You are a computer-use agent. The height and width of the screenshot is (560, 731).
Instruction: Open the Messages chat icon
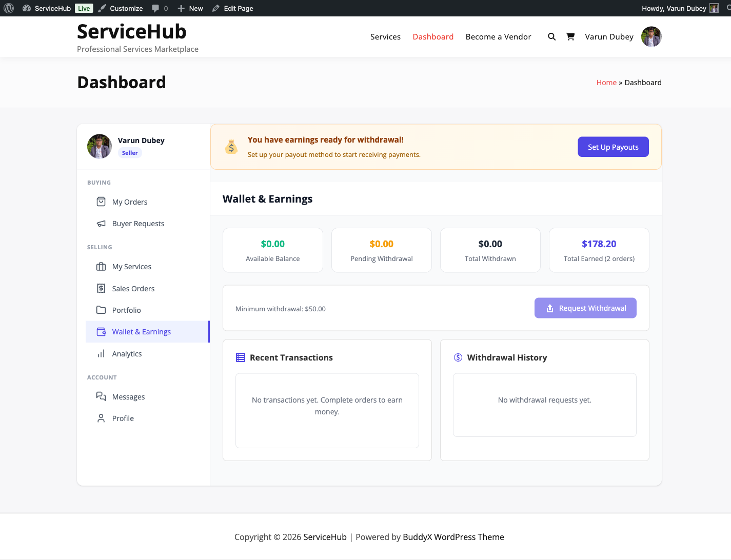click(101, 396)
